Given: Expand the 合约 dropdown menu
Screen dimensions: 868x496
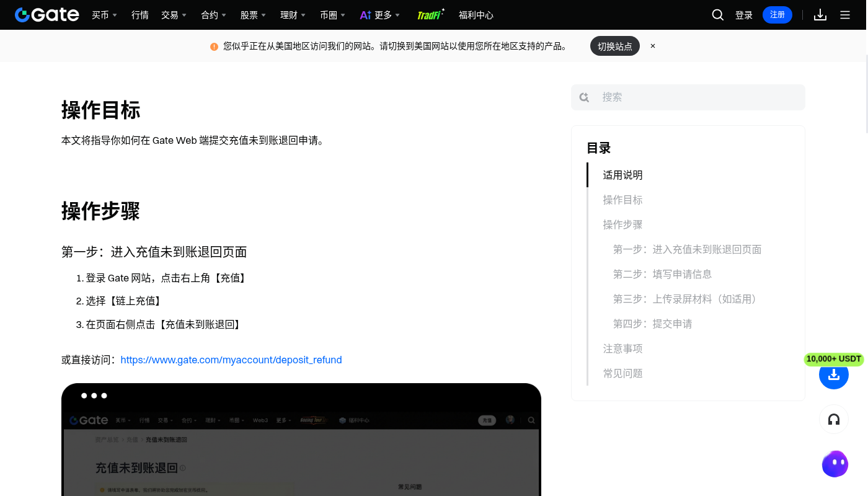Looking at the screenshot, I should click(x=214, y=15).
